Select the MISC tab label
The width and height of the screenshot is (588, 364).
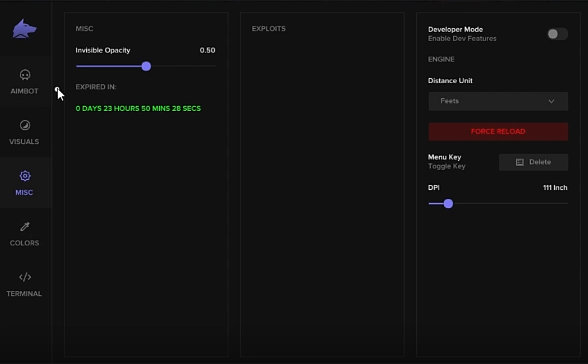24,192
